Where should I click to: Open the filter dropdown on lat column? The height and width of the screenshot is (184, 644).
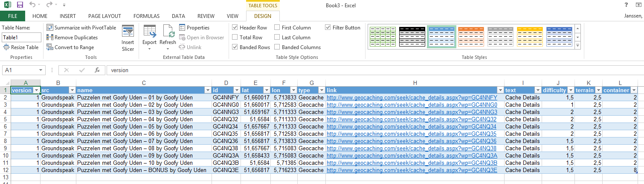click(x=267, y=90)
